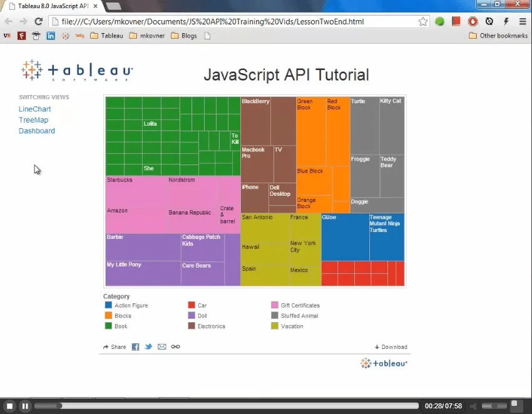
Task: Share via the Twitter icon
Action: (148, 346)
